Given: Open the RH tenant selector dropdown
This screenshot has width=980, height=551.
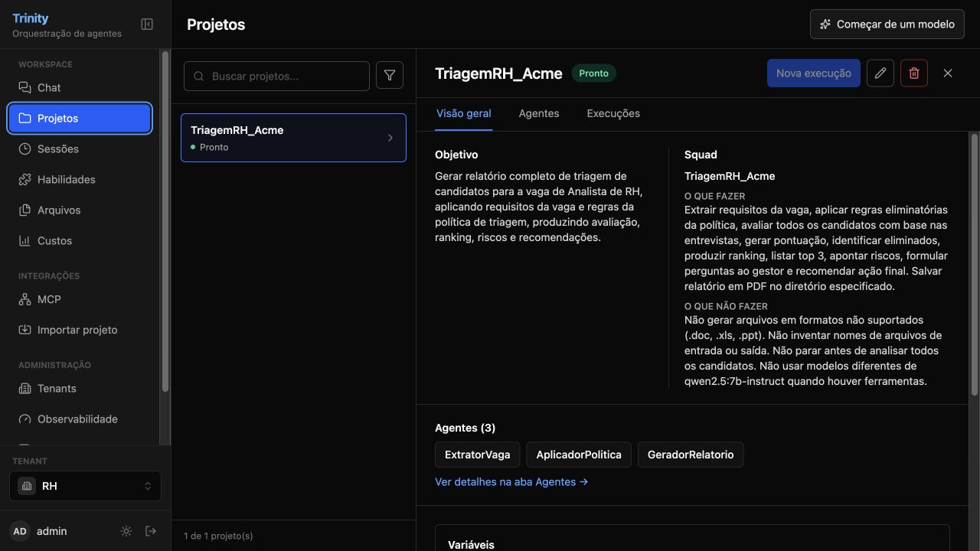Looking at the screenshot, I should coord(85,486).
